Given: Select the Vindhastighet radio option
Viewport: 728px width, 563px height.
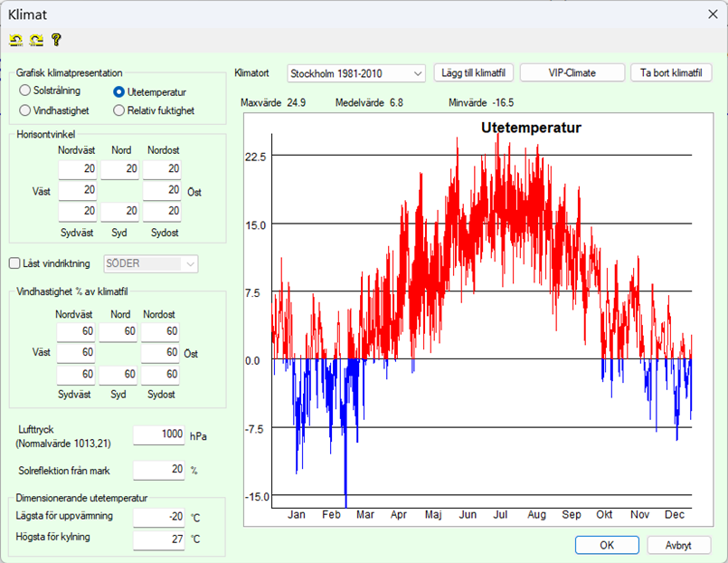Looking at the screenshot, I should [x=25, y=110].
